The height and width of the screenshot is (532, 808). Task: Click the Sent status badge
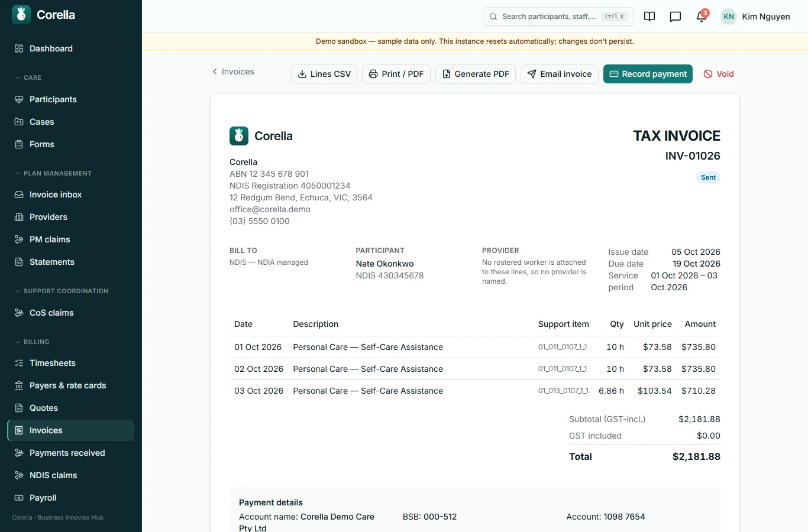(x=708, y=177)
